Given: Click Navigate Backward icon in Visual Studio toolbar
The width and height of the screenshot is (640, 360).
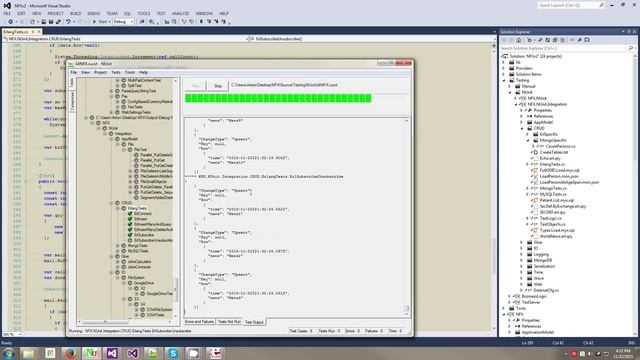Looking at the screenshot, I should 10,22.
